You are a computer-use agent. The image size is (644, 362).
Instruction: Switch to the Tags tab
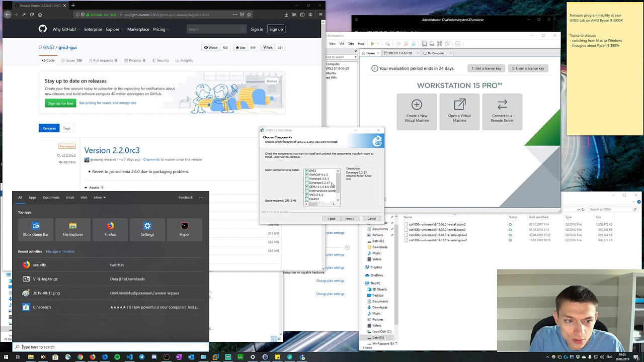point(66,128)
